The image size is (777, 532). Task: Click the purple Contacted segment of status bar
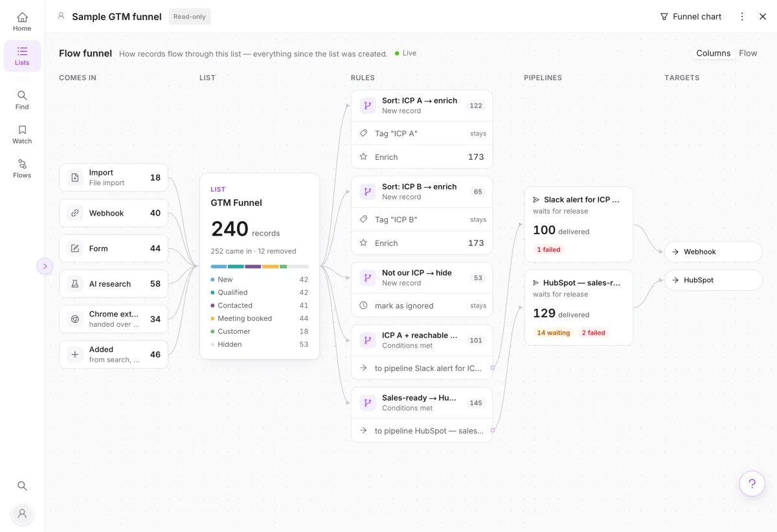point(253,266)
